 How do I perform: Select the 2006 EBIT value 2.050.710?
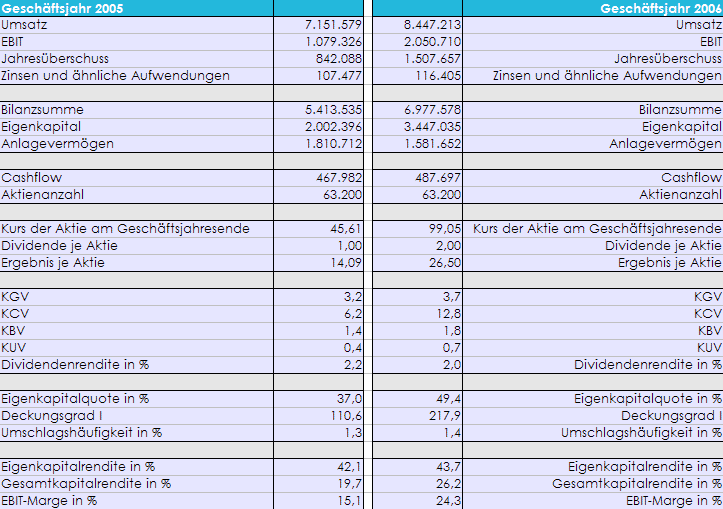click(433, 42)
